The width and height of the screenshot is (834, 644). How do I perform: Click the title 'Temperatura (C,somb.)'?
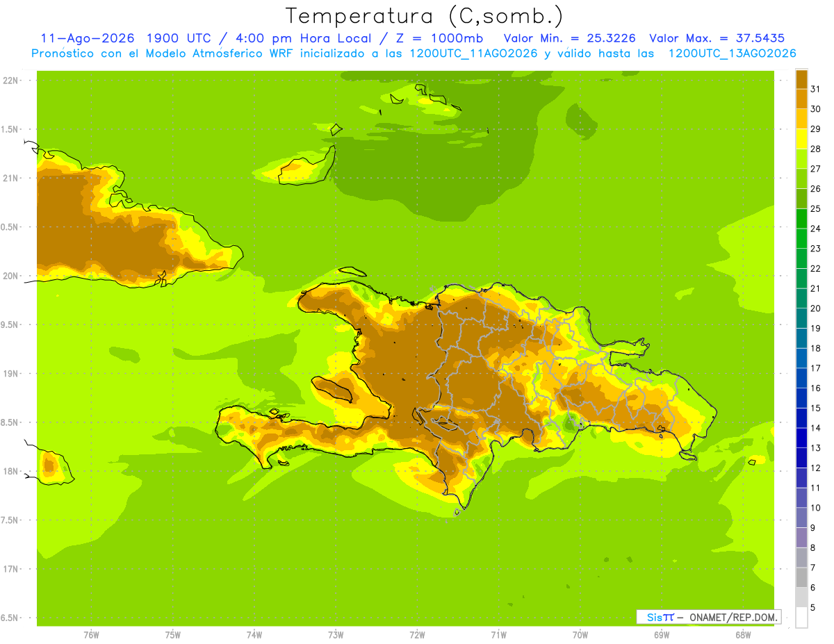point(424,16)
